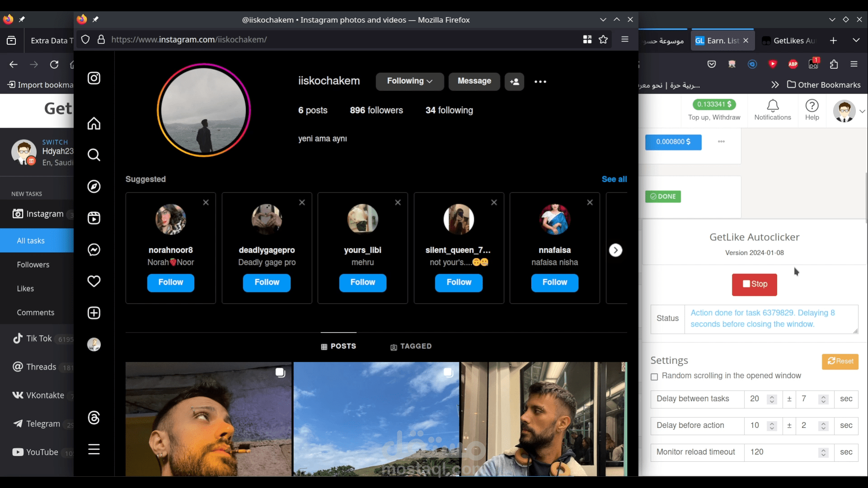The width and height of the screenshot is (868, 488).
Task: Bookmark this page with star icon
Action: 603,40
